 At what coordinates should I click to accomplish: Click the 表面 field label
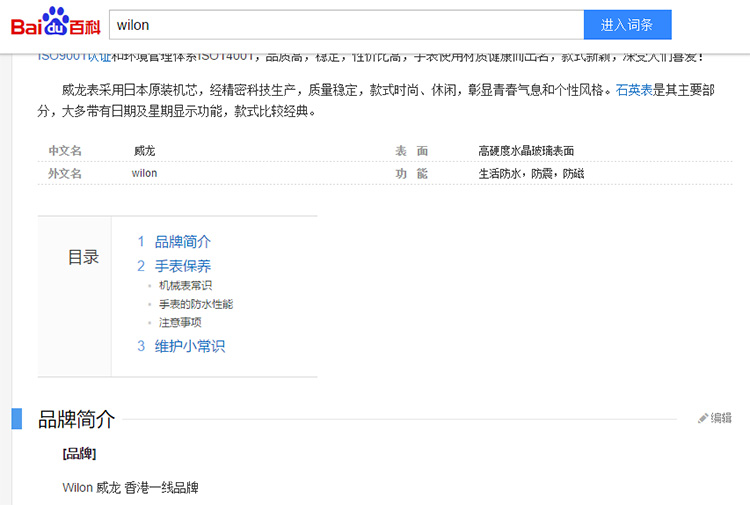point(411,151)
